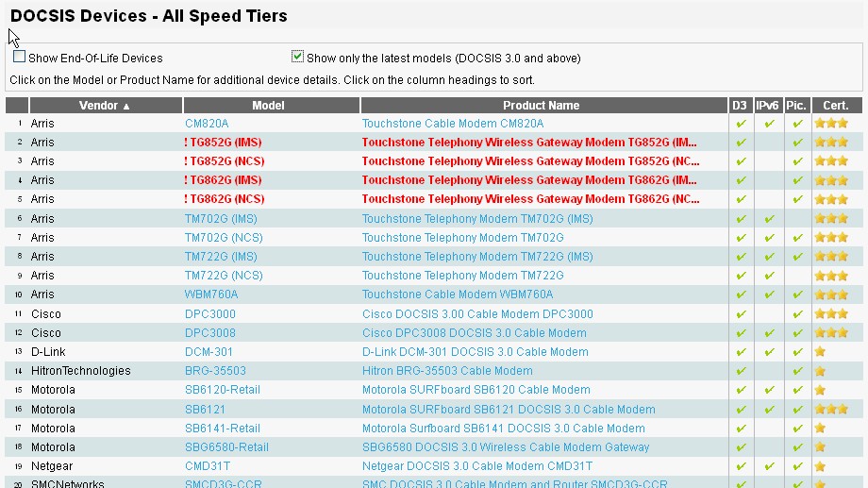Screen dimensions: 868x488
Task: Open Motorola SURFboard SB6121 DOCSIS 3.0 link
Action: pos(509,410)
